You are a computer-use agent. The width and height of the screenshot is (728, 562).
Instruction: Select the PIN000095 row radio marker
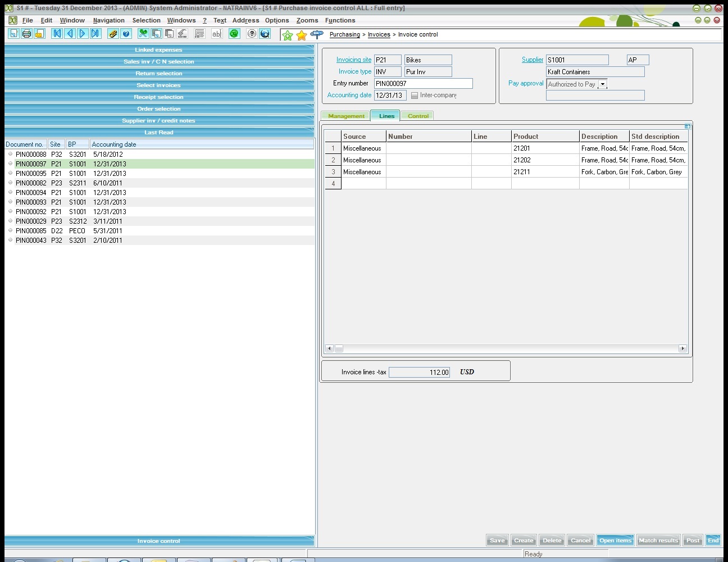point(10,173)
